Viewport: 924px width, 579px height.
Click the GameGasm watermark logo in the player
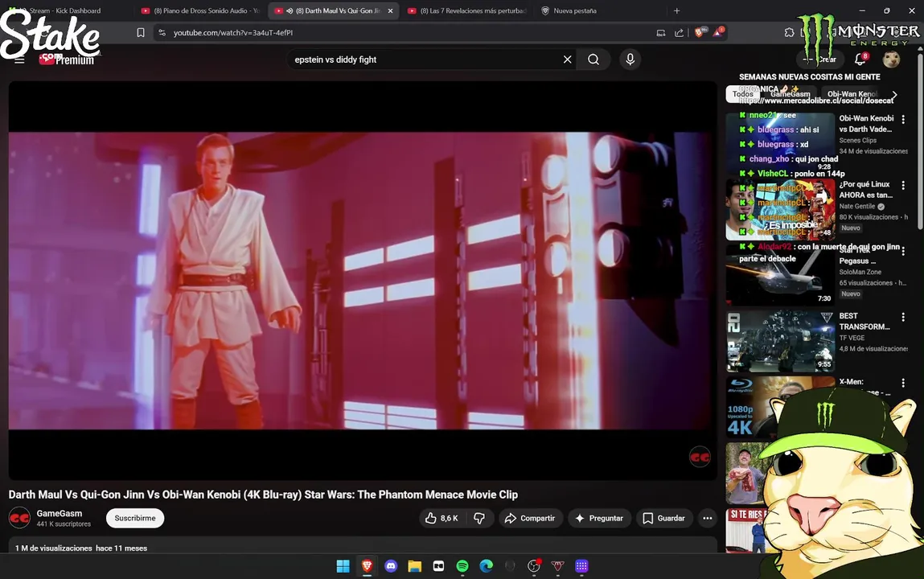click(700, 457)
